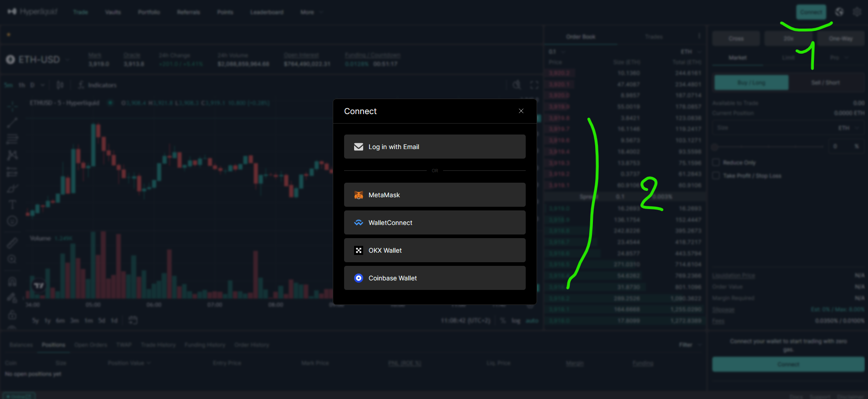Open the 0.1 price grouping dropdown
Image resolution: width=868 pixels, height=399 pixels.
point(557,52)
